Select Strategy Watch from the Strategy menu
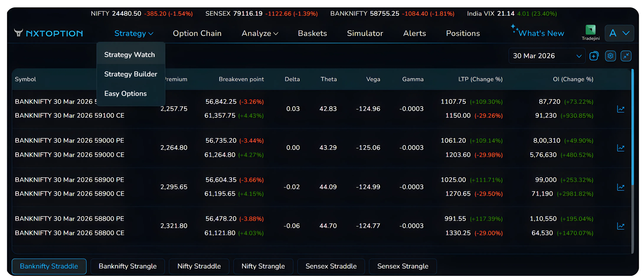 (x=129, y=54)
